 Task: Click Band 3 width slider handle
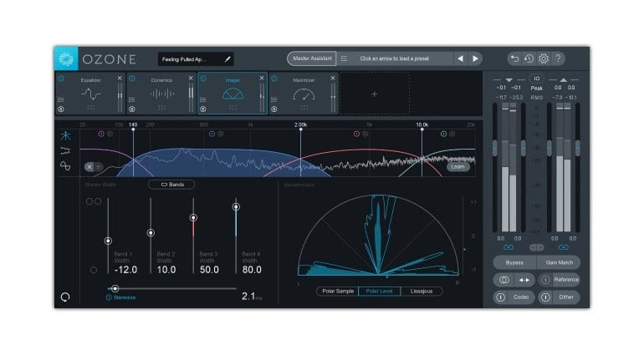[193, 217]
